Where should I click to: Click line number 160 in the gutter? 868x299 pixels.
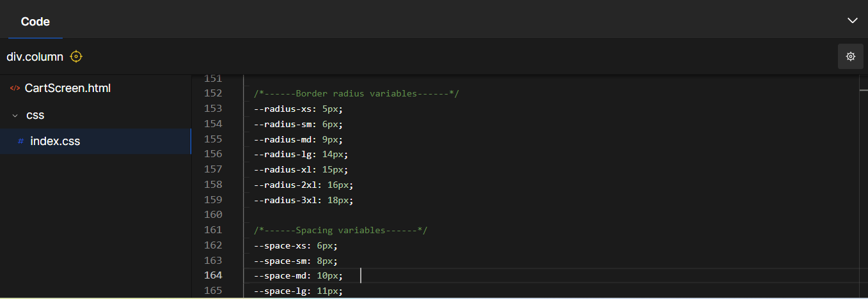click(x=212, y=215)
